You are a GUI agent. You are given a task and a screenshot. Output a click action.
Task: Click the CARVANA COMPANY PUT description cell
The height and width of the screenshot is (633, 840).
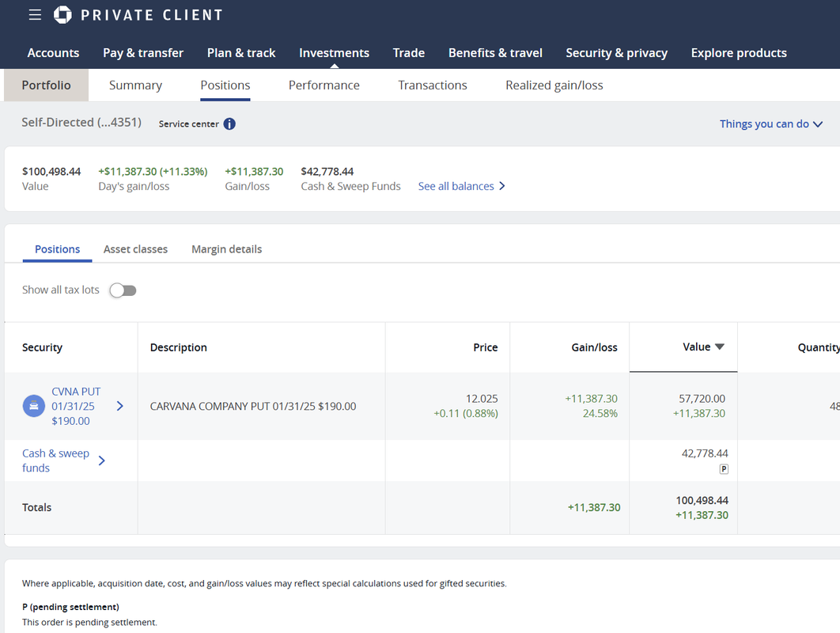point(253,406)
